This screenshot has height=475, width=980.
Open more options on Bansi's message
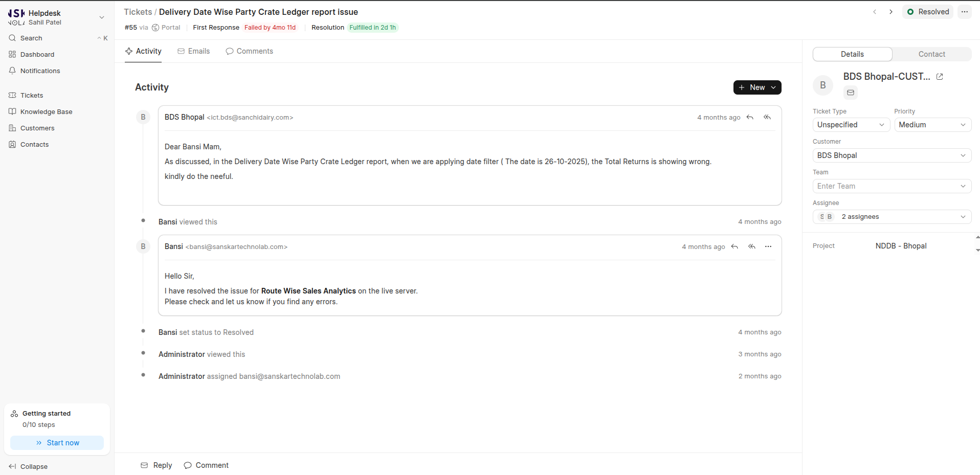[768, 246]
